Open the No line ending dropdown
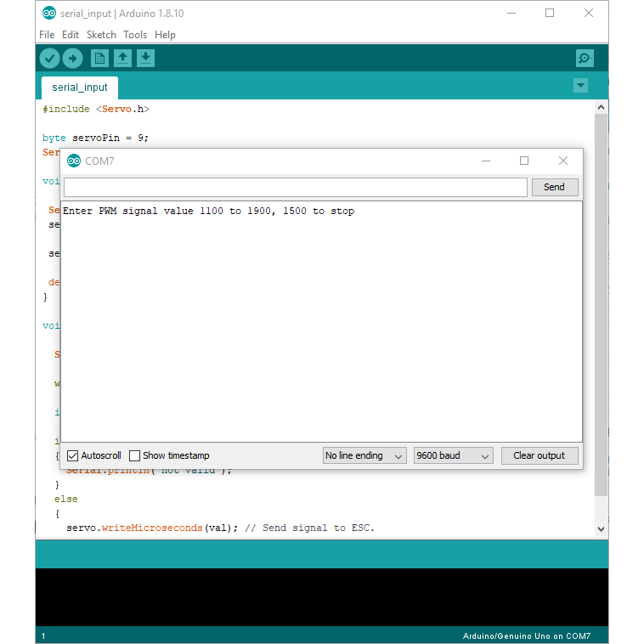This screenshot has height=644, width=644. (364, 455)
